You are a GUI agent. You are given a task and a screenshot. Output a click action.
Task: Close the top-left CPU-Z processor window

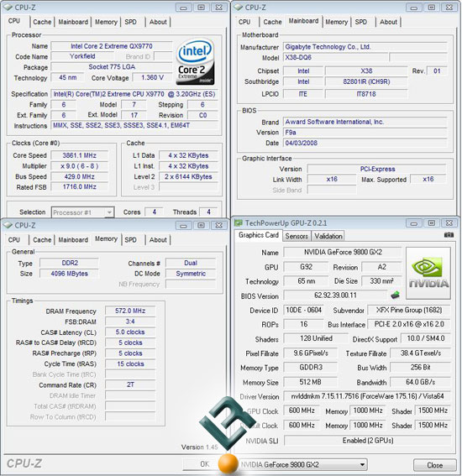coord(218,8)
